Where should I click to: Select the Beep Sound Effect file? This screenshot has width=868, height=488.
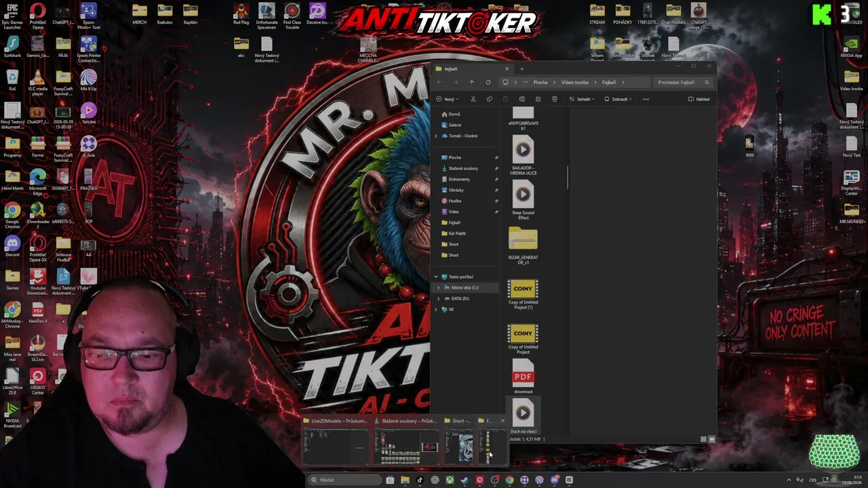tap(523, 201)
